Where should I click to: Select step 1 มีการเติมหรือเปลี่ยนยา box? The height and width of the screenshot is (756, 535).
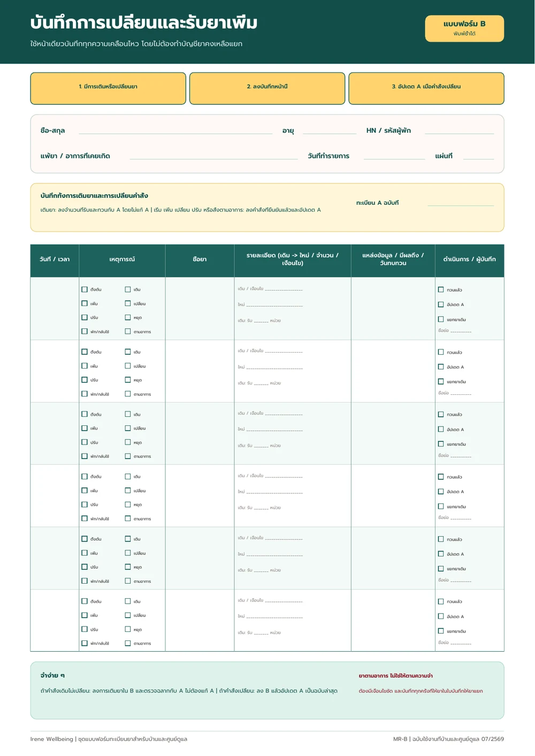(x=108, y=88)
